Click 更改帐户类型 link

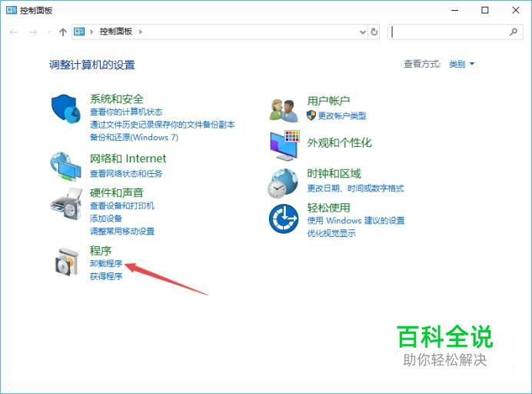click(342, 115)
